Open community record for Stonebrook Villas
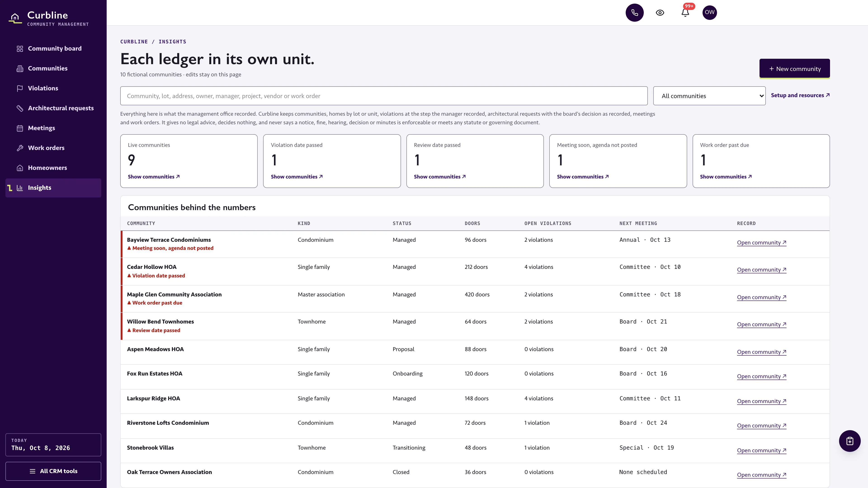868x488 pixels. [x=762, y=451]
